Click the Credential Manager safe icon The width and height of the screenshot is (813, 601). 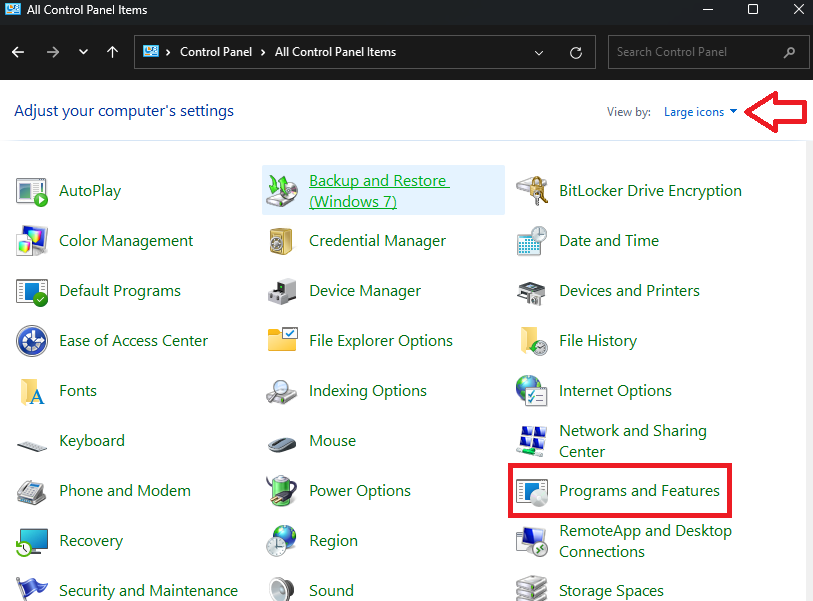click(282, 241)
